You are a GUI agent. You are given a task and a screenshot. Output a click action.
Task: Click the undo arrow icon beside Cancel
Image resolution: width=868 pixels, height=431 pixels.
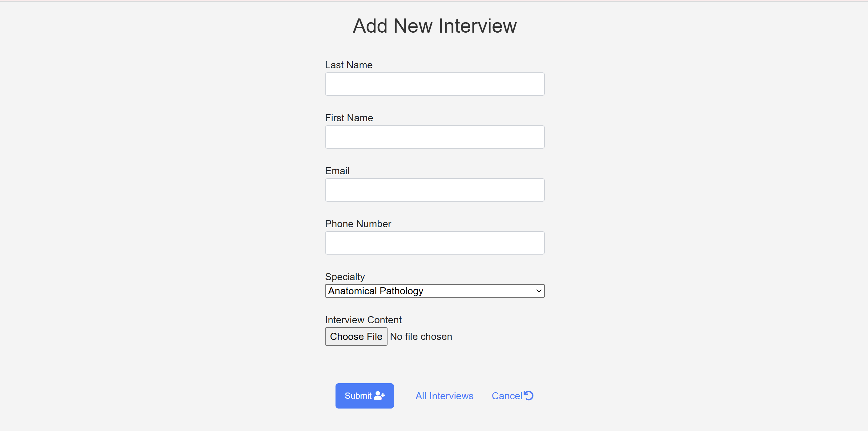point(529,395)
